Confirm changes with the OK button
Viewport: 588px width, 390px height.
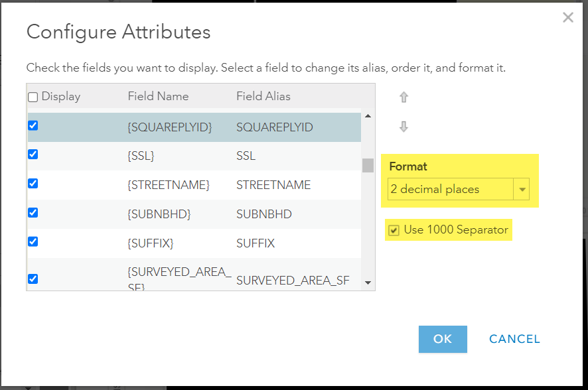442,339
